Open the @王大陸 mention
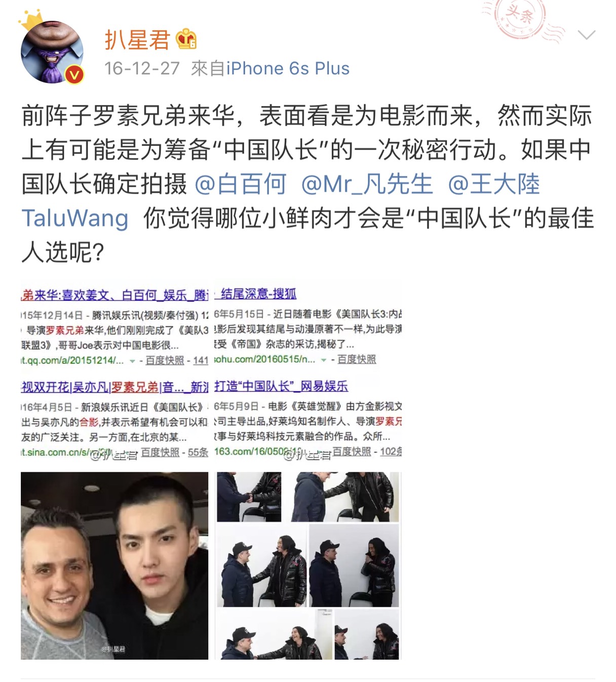The width and height of the screenshot is (616, 682). point(494,184)
